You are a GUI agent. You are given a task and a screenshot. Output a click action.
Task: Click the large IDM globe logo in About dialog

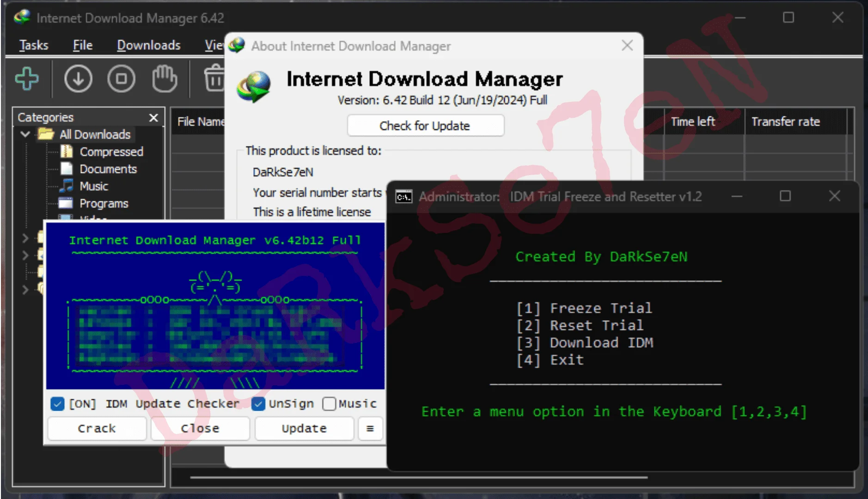pyautogui.click(x=253, y=87)
